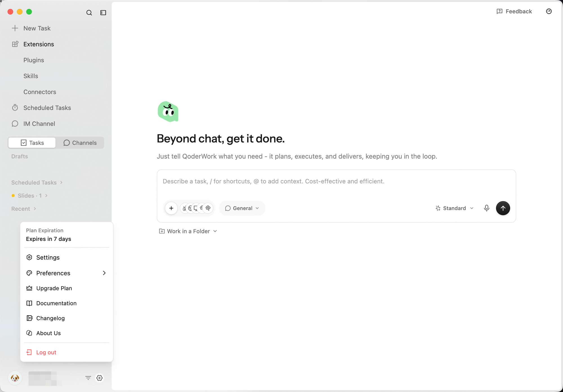This screenshot has height=392, width=563.
Task: Go to Skills
Action: [31, 76]
